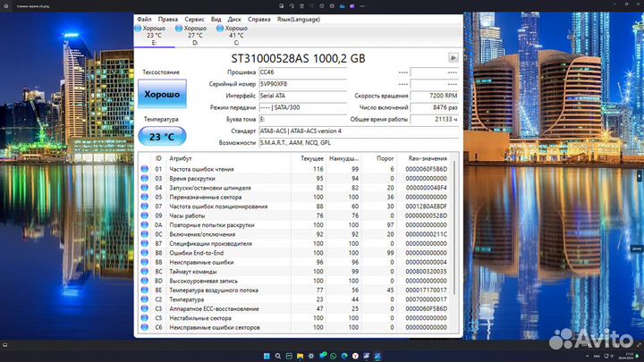644x362 pixels.
Task: Select the Запуски/остановки шпинделя row
Action: tap(294, 188)
